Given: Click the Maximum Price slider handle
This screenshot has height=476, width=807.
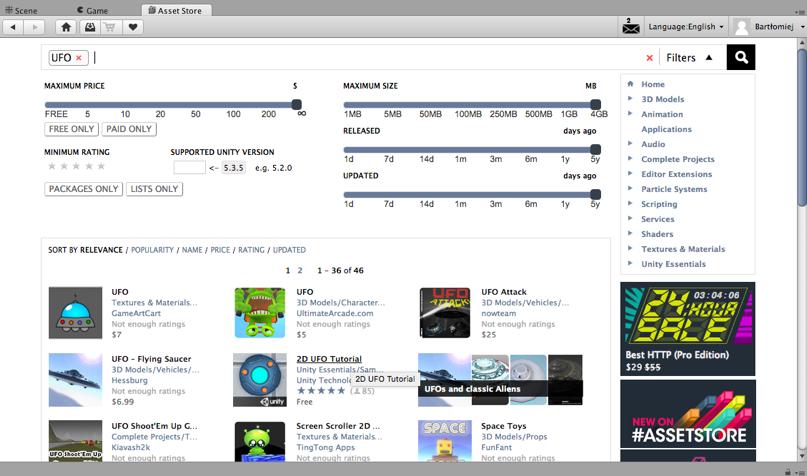Looking at the screenshot, I should click(296, 105).
